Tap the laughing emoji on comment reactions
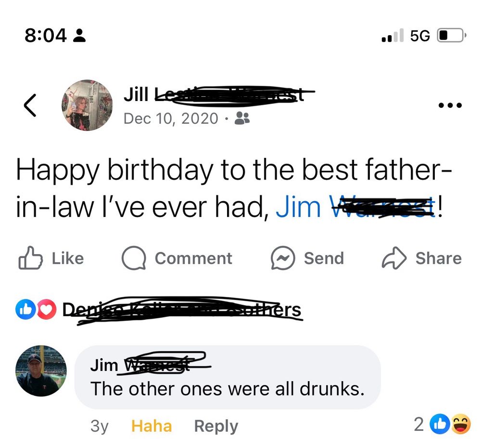The height and width of the screenshot is (448, 481). click(461, 424)
